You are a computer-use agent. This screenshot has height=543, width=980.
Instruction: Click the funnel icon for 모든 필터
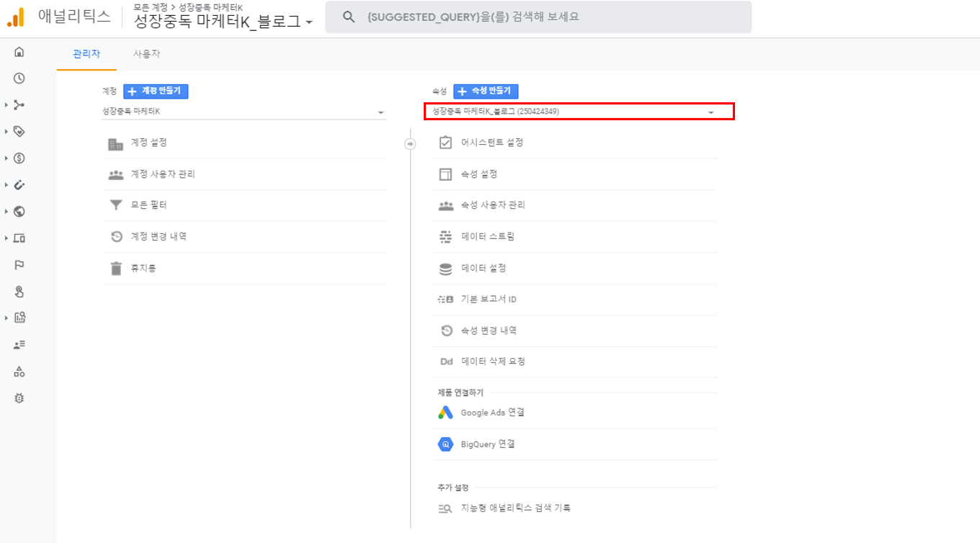115,206
